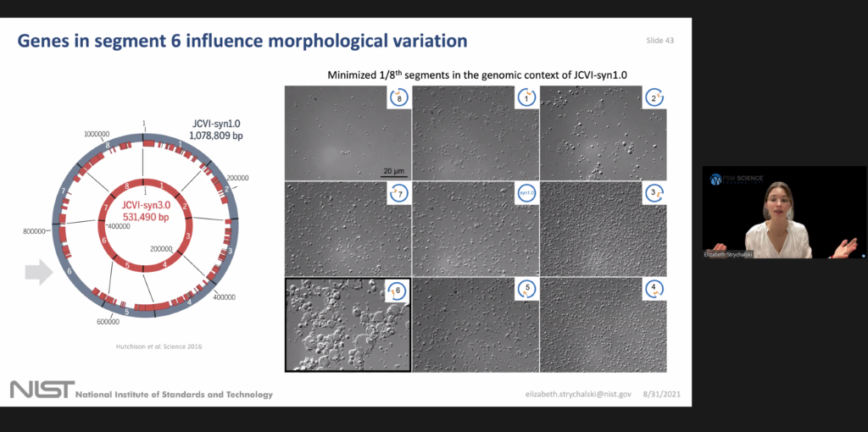Click the segment 5 circular icon
The height and width of the screenshot is (432, 868).
point(526,290)
